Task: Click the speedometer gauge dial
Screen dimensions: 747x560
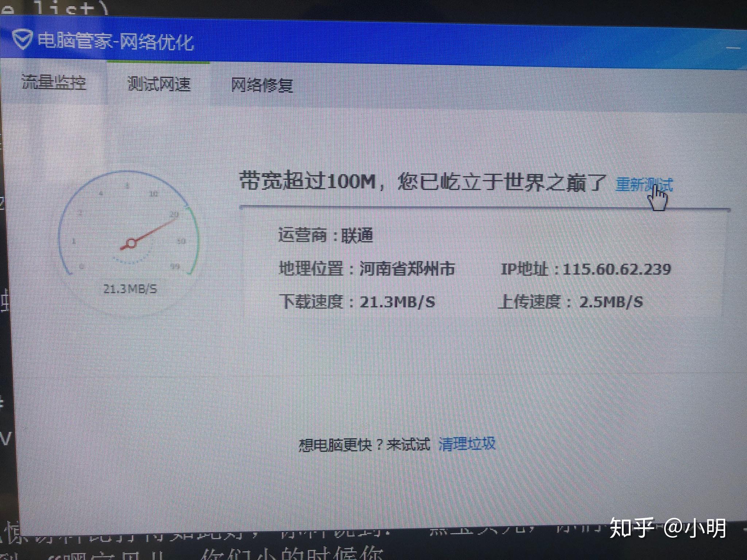Action: point(128,223)
